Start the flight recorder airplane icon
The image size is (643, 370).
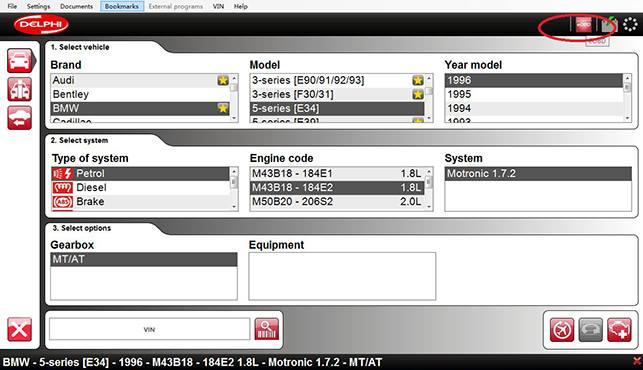pos(561,329)
